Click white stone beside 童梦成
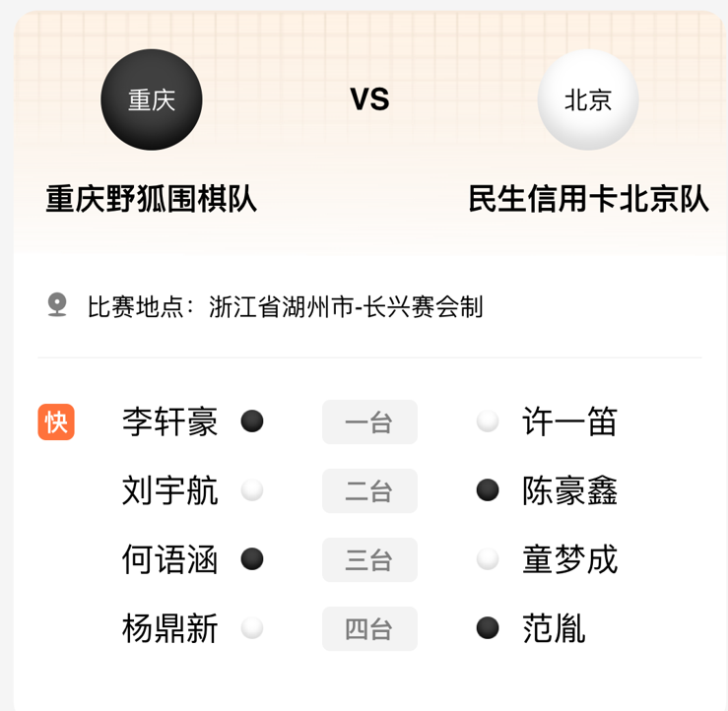728x711 pixels. (488, 559)
